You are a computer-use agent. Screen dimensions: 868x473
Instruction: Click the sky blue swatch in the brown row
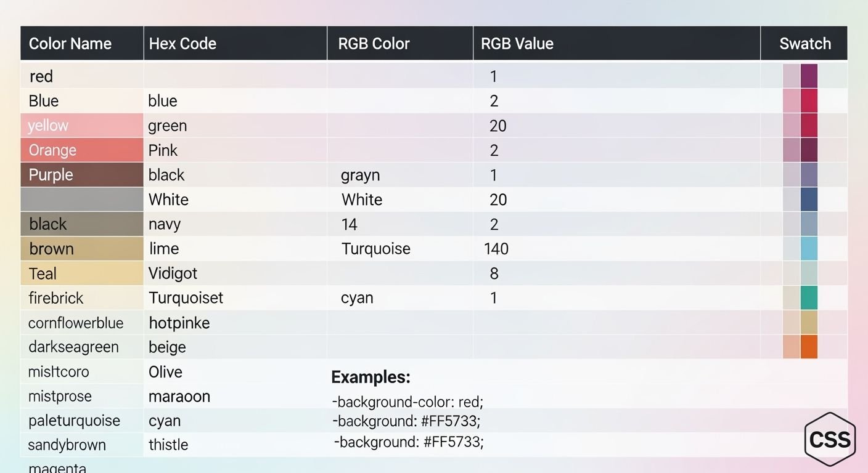pos(809,248)
